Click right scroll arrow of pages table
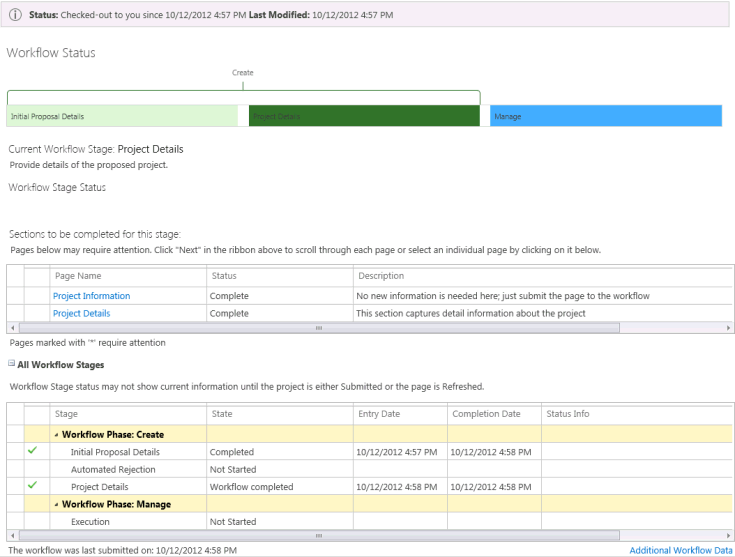Screen dimensions: 735x557 (x=728, y=328)
